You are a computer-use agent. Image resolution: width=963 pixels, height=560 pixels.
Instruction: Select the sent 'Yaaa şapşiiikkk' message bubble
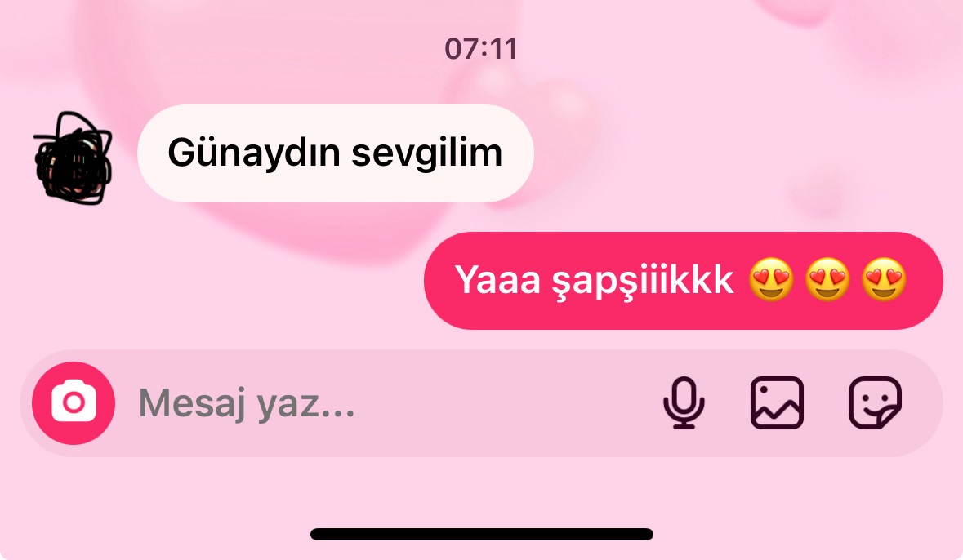pos(683,281)
